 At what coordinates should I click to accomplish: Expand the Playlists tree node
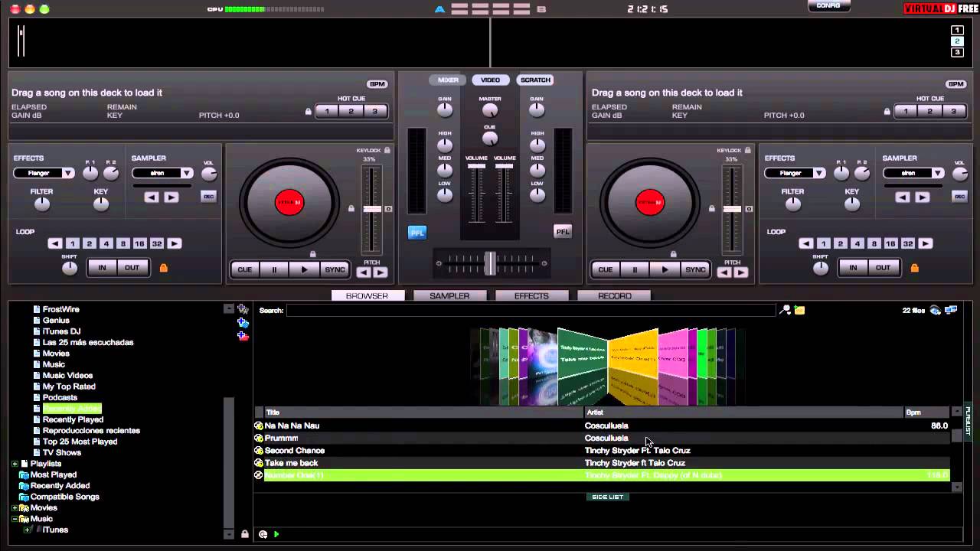15,464
